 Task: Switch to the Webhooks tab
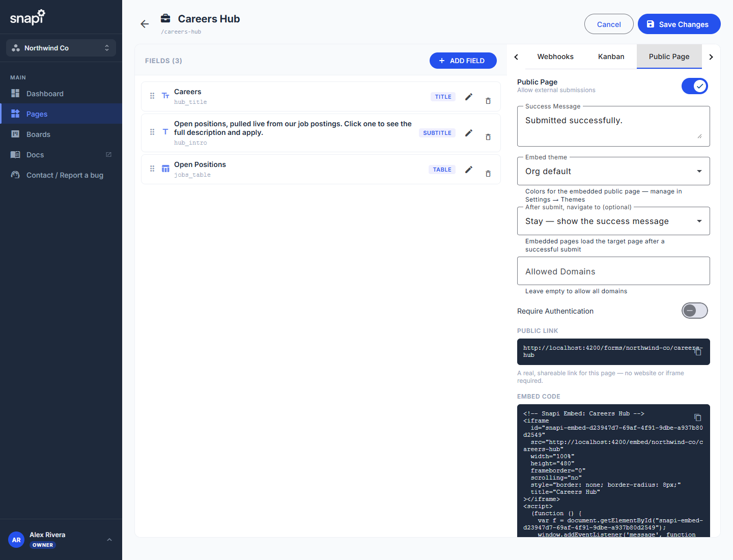click(x=555, y=57)
